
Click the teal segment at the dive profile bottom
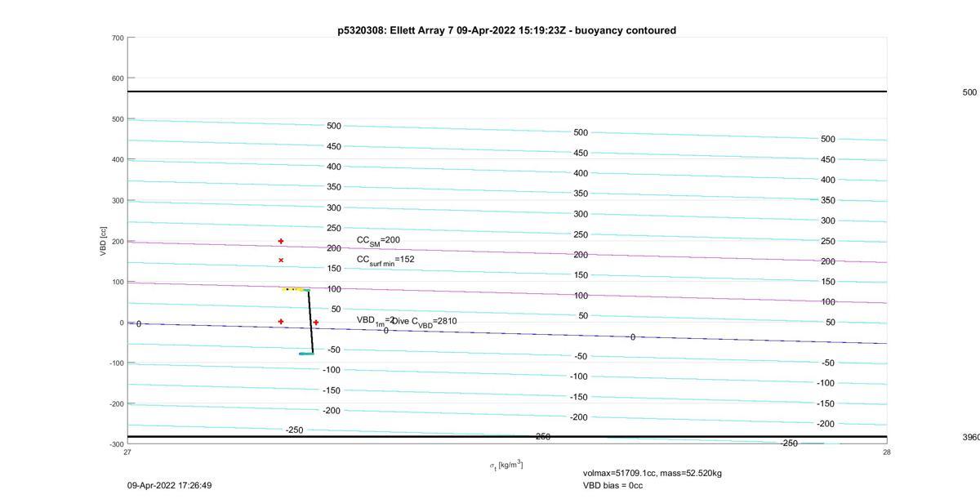coord(306,354)
